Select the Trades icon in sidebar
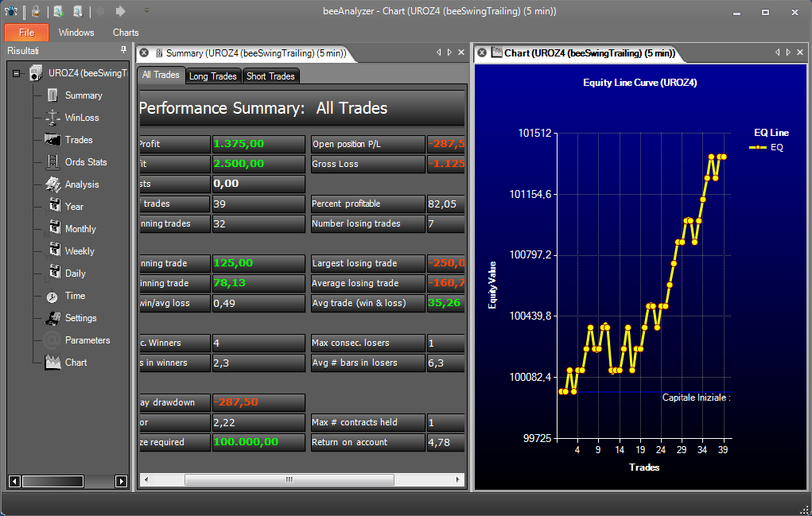Viewport: 812px width, 516px height. (52, 140)
